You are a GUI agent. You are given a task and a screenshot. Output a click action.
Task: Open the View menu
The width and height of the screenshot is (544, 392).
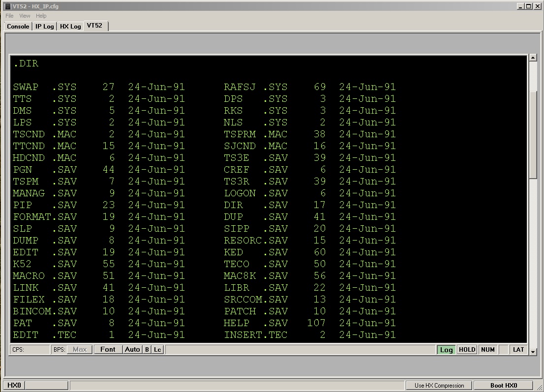pos(25,16)
